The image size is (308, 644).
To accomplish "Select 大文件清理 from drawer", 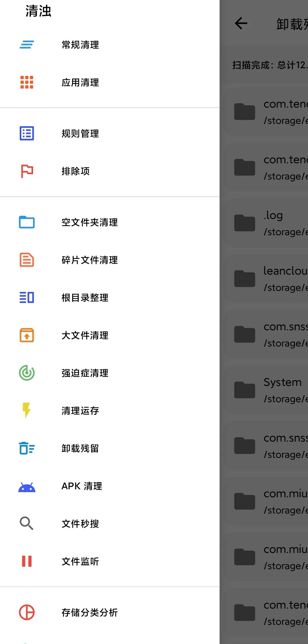I will click(x=110, y=335).
